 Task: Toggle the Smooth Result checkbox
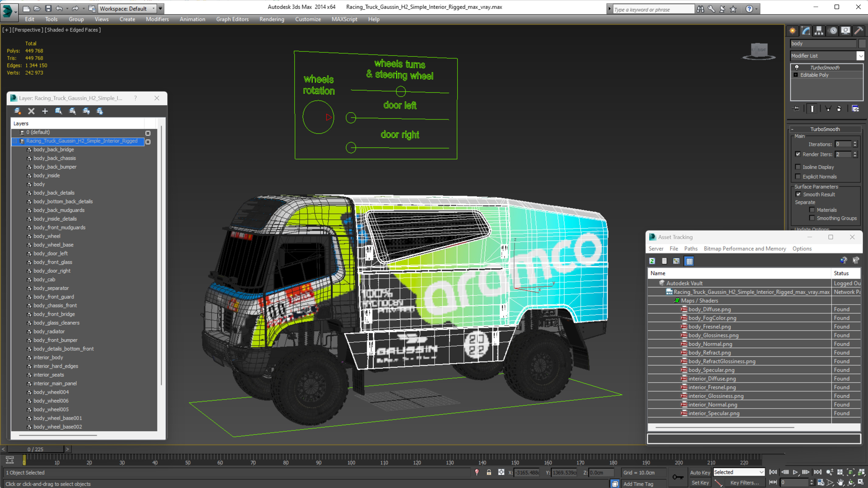coord(798,194)
